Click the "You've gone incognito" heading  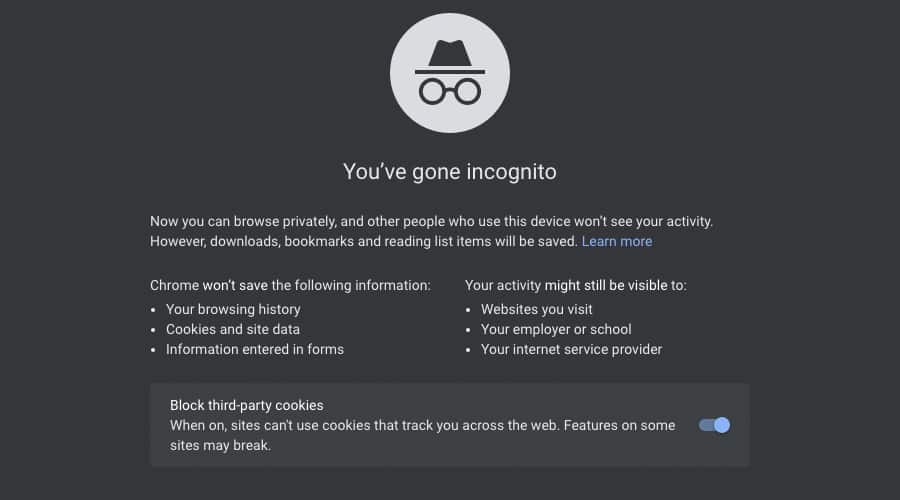[x=450, y=172]
